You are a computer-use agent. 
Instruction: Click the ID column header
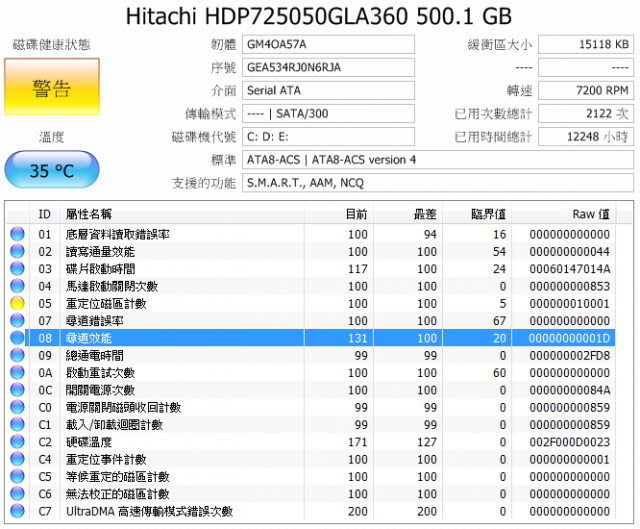[x=44, y=214]
